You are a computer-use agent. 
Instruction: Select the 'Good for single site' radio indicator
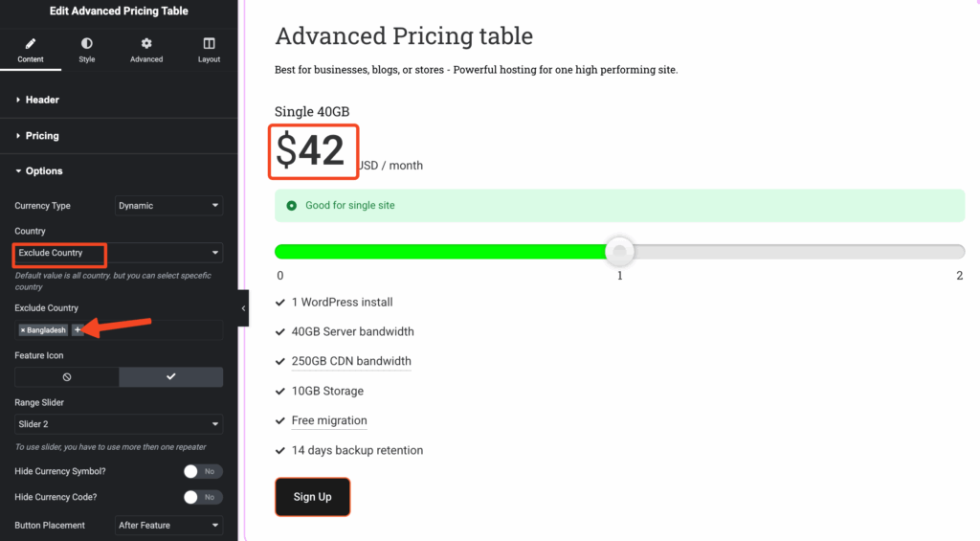tap(292, 205)
